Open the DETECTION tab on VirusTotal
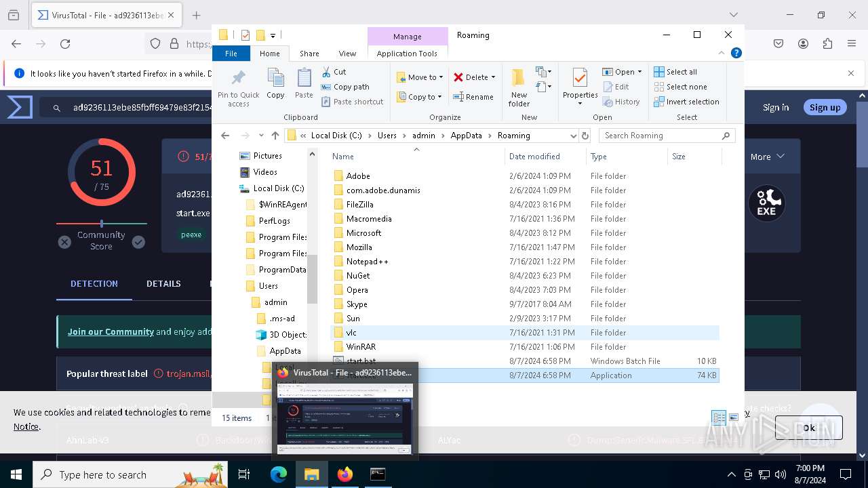Screen dimensions: 868x488 pos(94,284)
